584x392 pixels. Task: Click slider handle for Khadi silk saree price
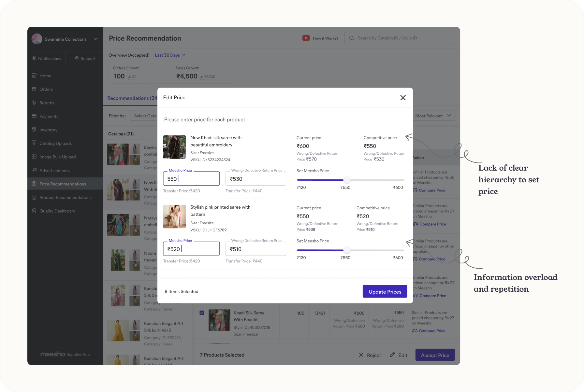[x=347, y=180]
